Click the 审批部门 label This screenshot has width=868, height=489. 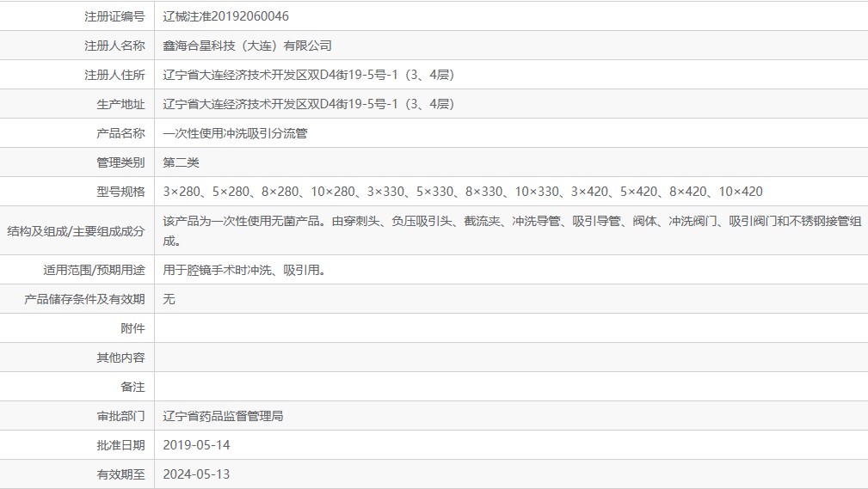tap(120, 416)
